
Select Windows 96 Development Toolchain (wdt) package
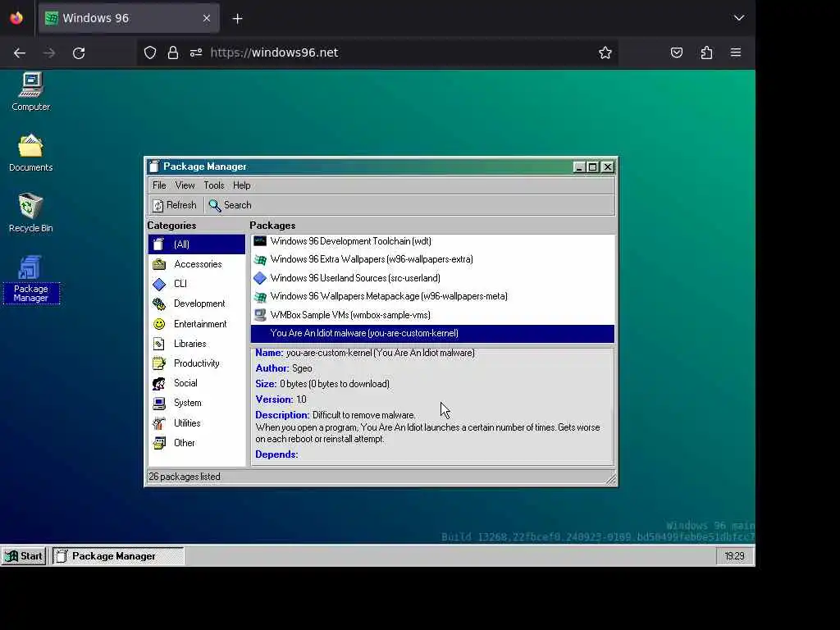pos(432,242)
